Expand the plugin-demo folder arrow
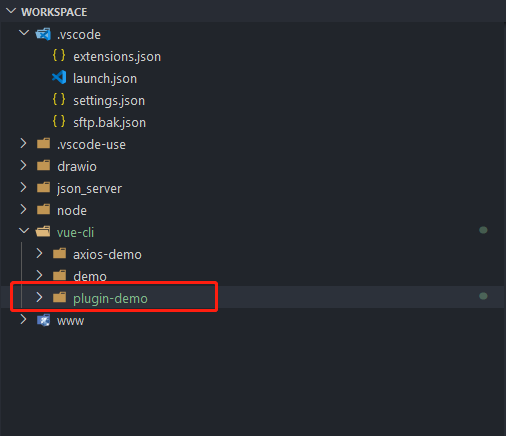Screen dimensions: 506x436 click(x=39, y=298)
